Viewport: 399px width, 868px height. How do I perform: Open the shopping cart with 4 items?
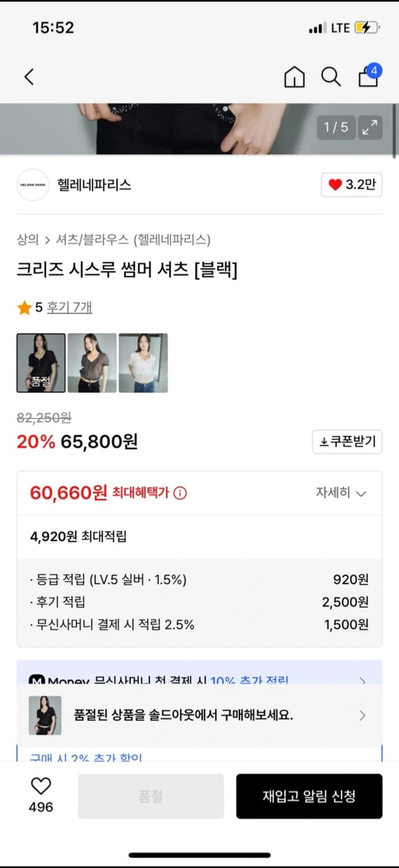click(368, 76)
